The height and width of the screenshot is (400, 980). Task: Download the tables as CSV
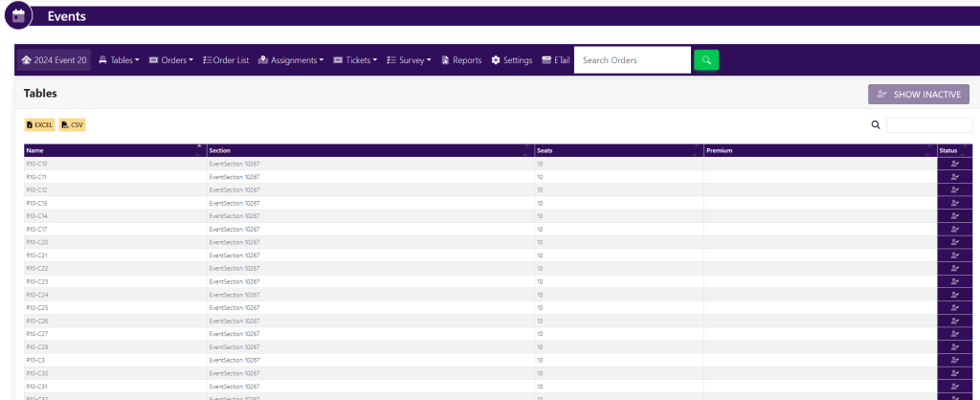pyautogui.click(x=73, y=124)
